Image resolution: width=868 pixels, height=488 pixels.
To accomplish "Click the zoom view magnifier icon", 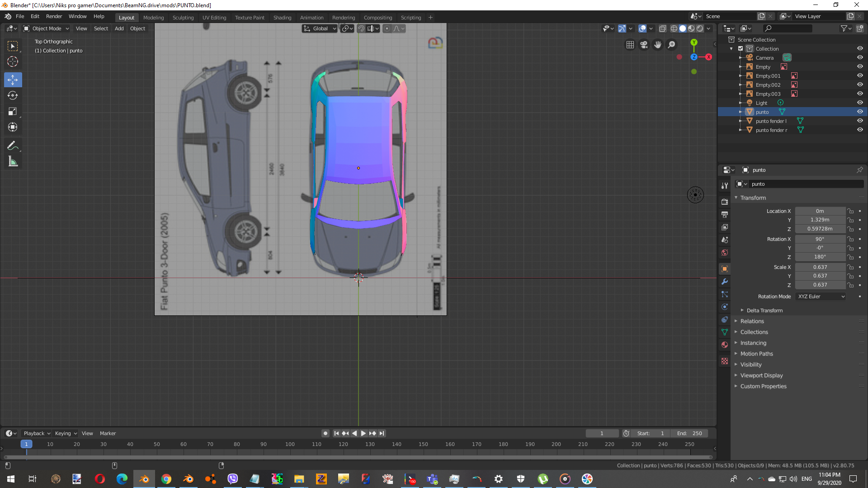I will coord(672,45).
